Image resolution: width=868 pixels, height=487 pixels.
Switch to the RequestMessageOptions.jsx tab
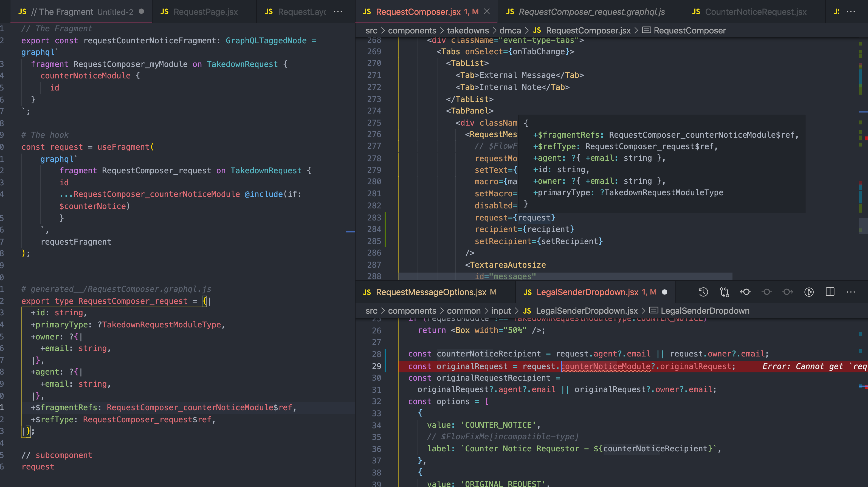point(431,292)
